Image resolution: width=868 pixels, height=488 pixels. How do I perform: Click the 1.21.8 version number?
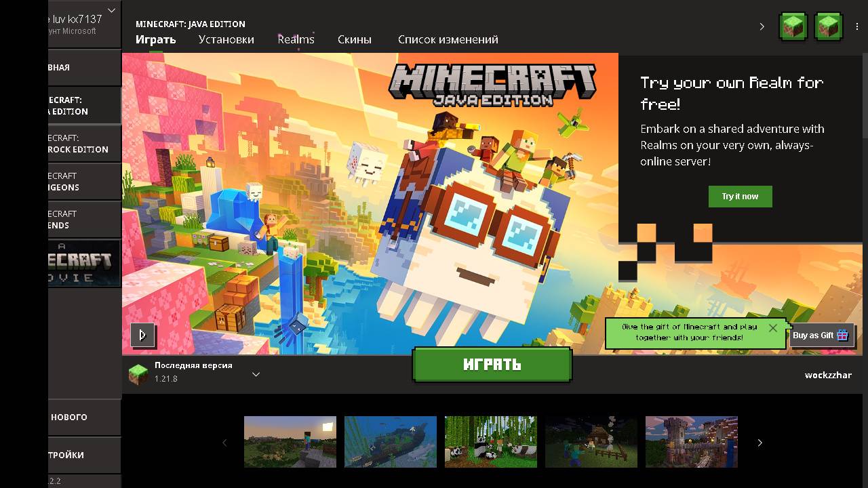tap(165, 379)
